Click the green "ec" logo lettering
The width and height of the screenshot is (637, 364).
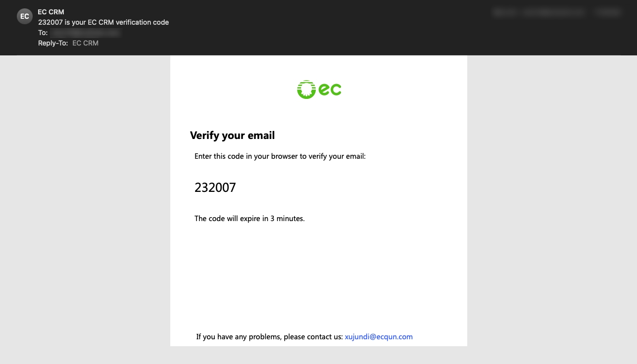pyautogui.click(x=330, y=90)
